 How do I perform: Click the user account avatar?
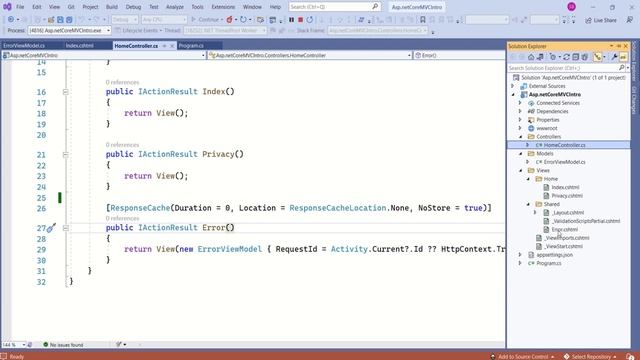coord(571,7)
